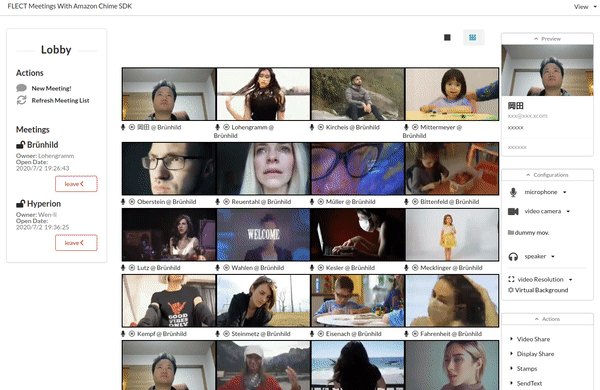Click the mic icon for Müller tile
Image resolution: width=600 pixels, height=390 pixels.
click(312, 201)
